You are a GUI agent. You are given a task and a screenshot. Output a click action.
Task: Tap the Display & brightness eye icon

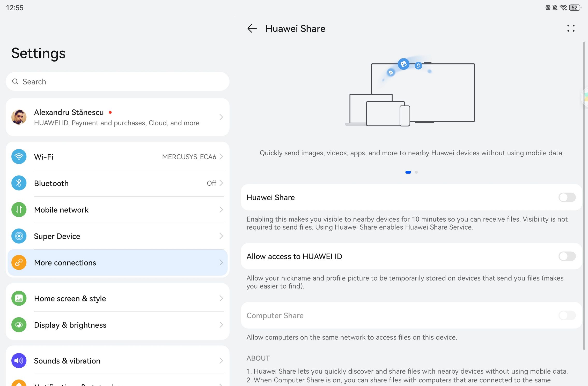pos(19,325)
